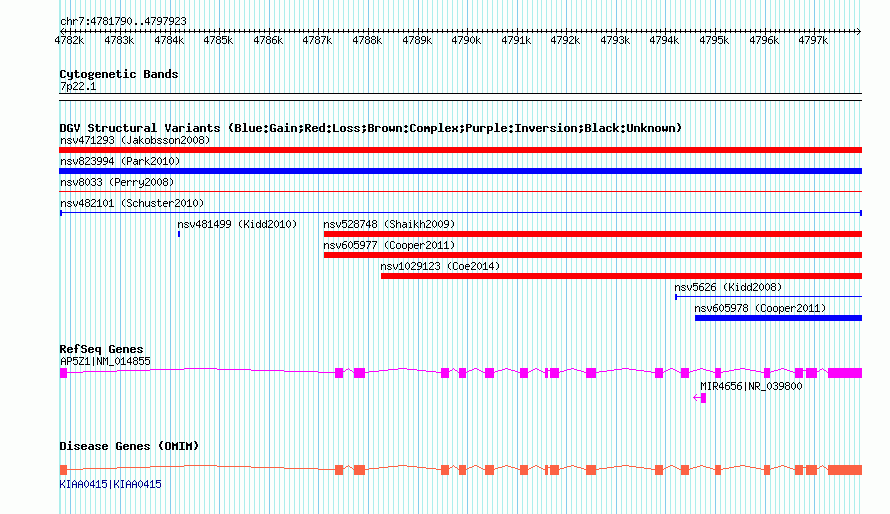Screen dimensions: 890x514
Task: Click the nsv528748 (Shaikh2009) red bar
Action: click(593, 234)
